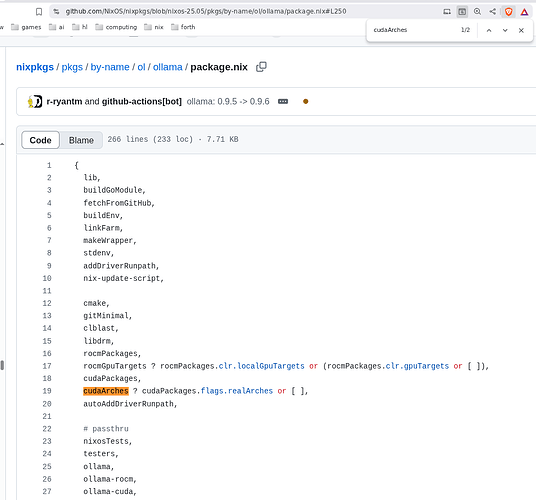536x500 pixels.
Task: Click autoAddDriverRunpath code line
Action: coord(130,404)
